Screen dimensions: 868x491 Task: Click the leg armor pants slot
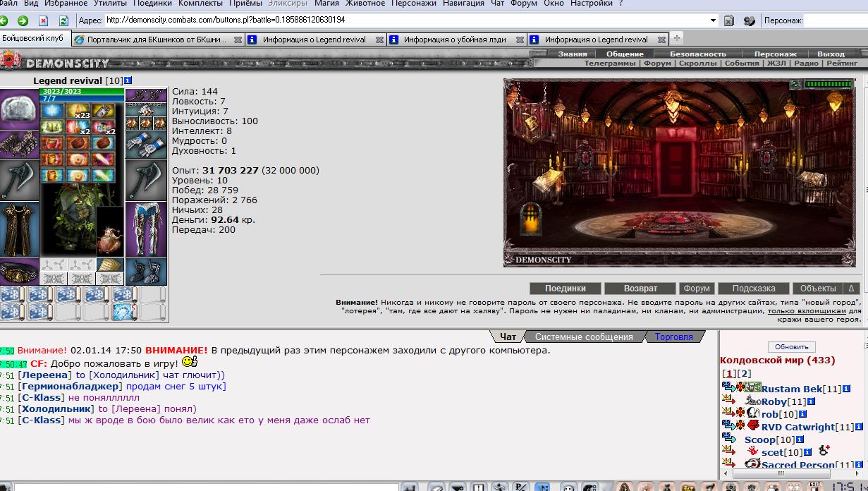click(146, 229)
